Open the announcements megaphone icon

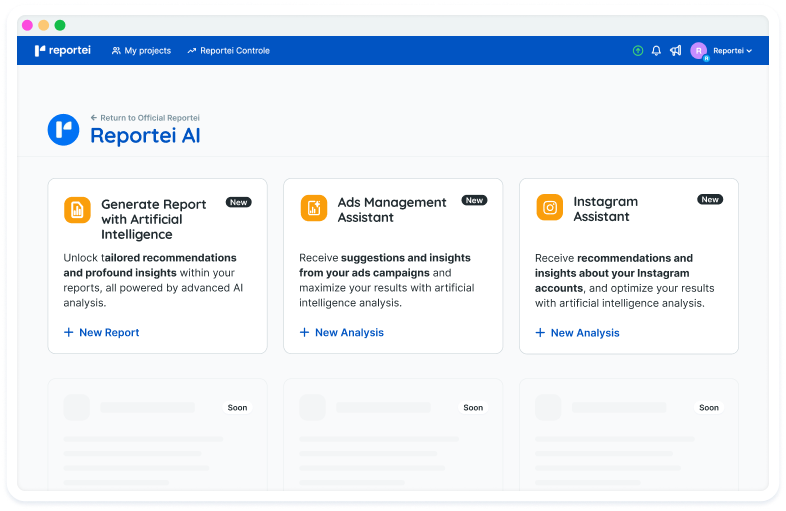[676, 51]
